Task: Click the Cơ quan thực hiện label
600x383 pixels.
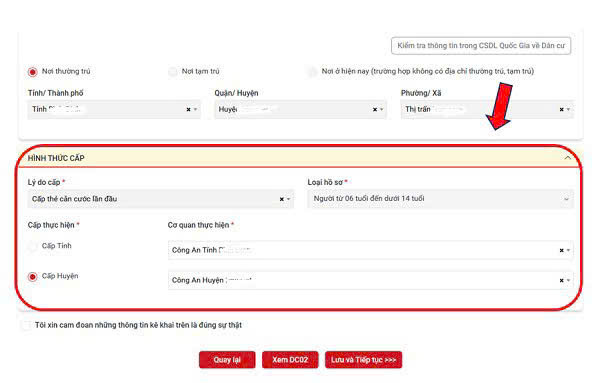Action: pyautogui.click(x=201, y=225)
